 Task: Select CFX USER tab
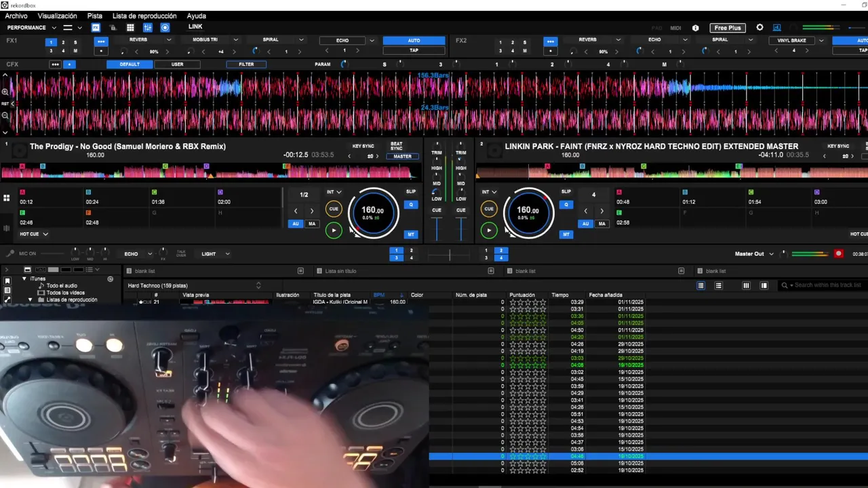[177, 64]
